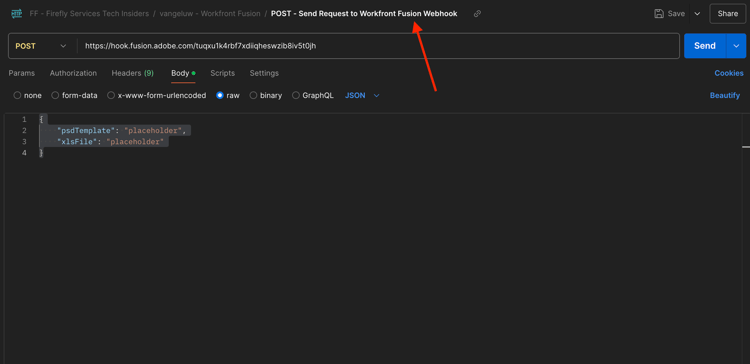Viewport: 750px width, 364px height.
Task: Switch to the Authorization tab
Action: 73,73
